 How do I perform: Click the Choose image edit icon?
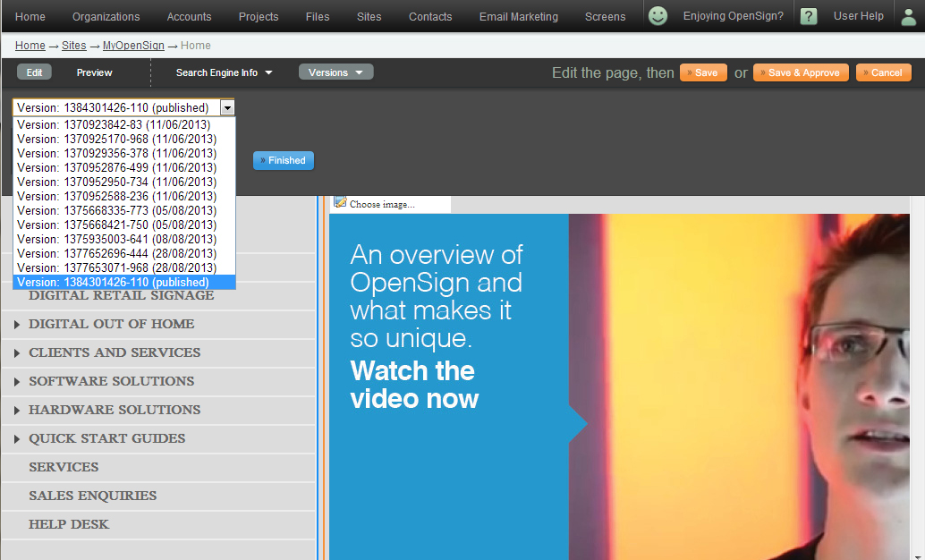[340, 202]
